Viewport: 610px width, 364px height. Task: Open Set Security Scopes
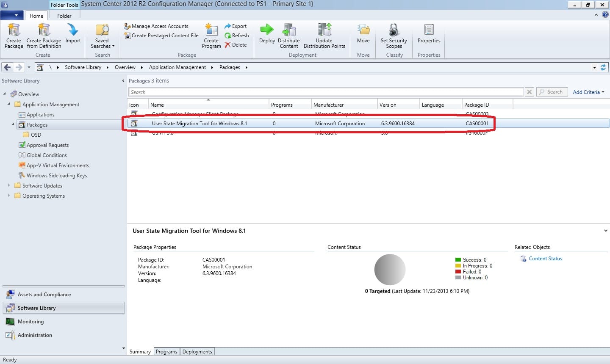pos(394,36)
